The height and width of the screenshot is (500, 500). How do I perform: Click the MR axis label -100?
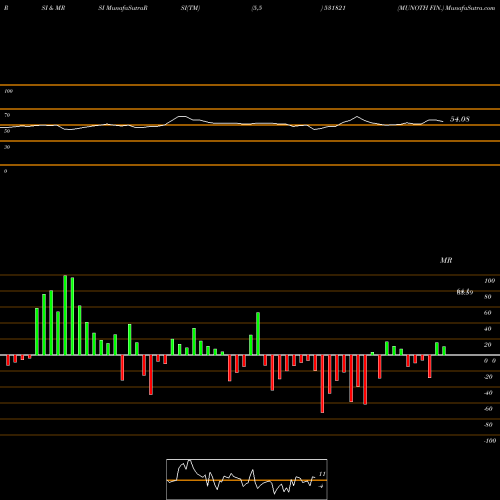[490, 441]
